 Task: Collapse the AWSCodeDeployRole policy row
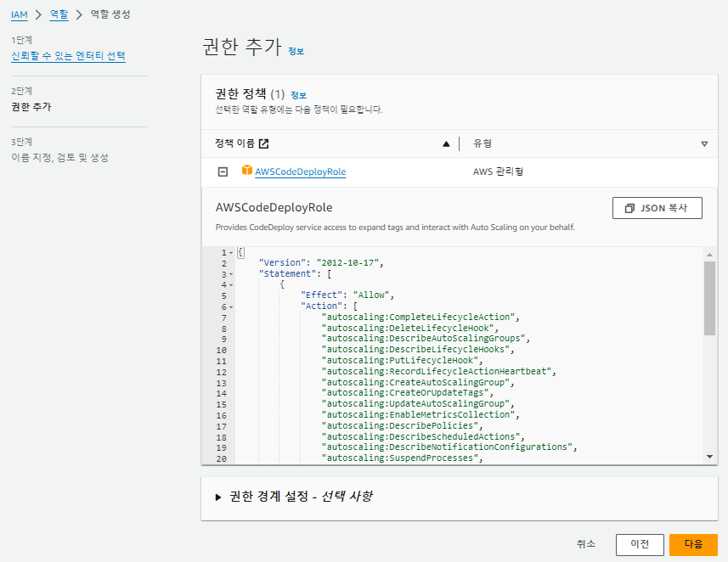(x=223, y=171)
